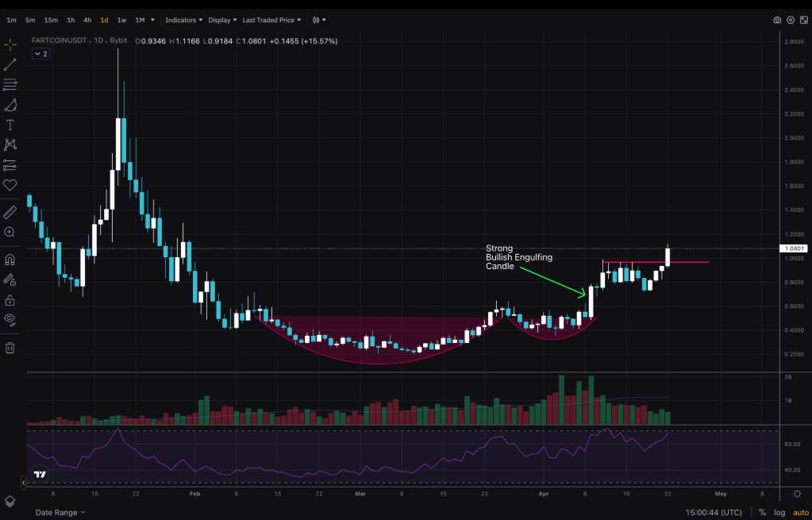Image resolution: width=812 pixels, height=520 pixels.
Task: Open the forecasting and position tools
Action: click(x=10, y=165)
